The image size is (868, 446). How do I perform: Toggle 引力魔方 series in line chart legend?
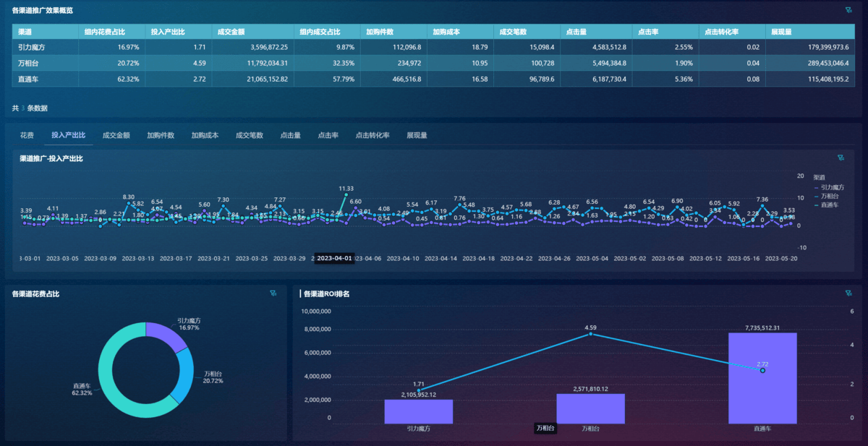pyautogui.click(x=831, y=186)
